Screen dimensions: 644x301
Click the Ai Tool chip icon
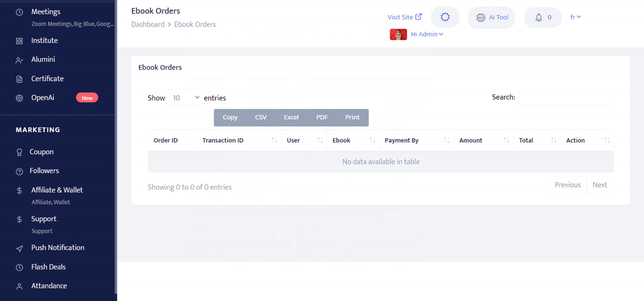pyautogui.click(x=480, y=17)
